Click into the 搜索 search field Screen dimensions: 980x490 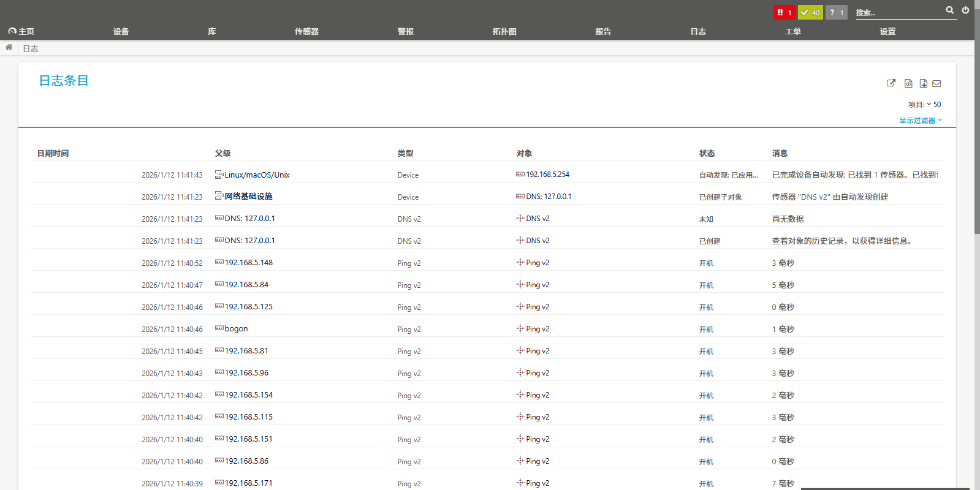(x=898, y=12)
